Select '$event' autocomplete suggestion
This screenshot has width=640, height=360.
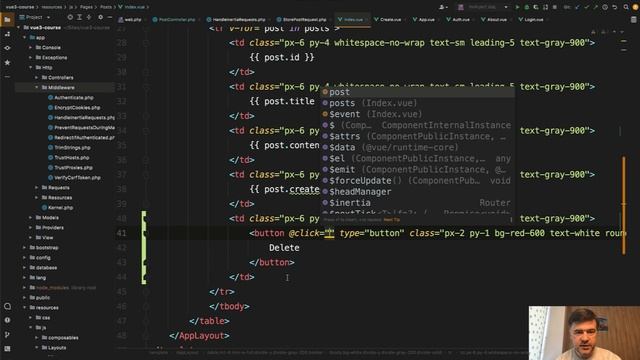pyautogui.click(x=417, y=114)
